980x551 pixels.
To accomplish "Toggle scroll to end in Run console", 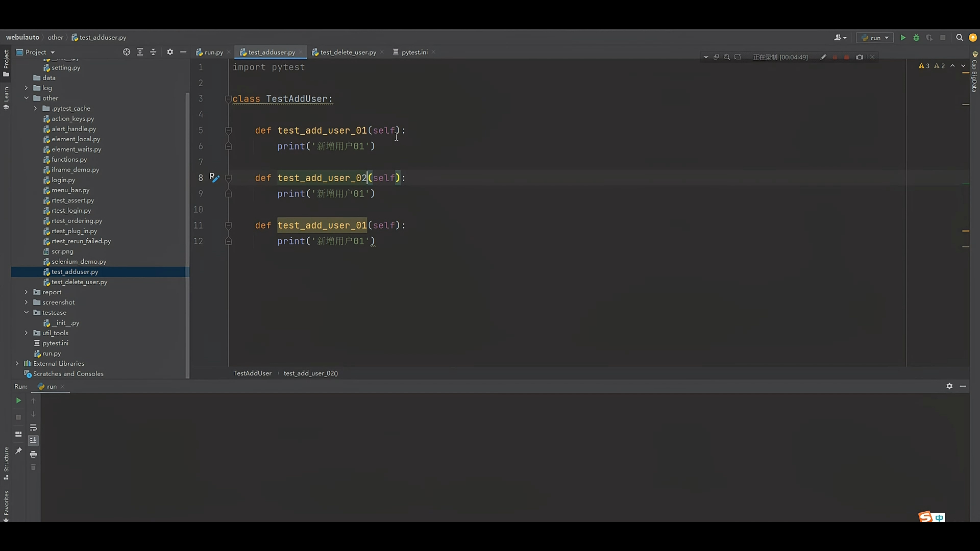I will point(33,440).
